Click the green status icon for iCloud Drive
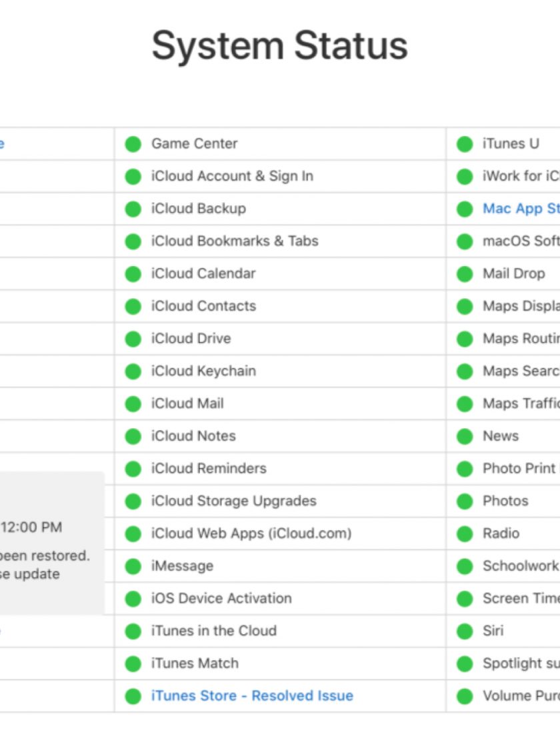560x747 pixels. [133, 339]
